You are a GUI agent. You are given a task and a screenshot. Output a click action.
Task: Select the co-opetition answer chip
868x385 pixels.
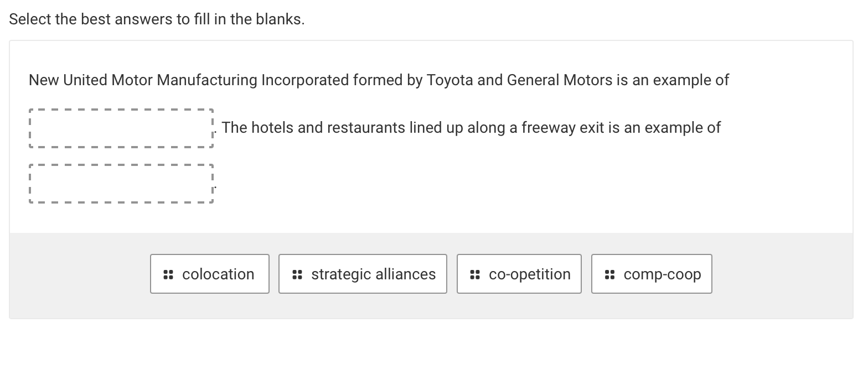pos(519,273)
